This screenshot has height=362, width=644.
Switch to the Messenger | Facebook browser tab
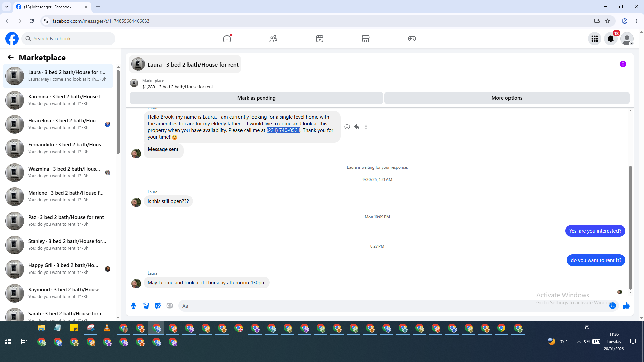52,7
